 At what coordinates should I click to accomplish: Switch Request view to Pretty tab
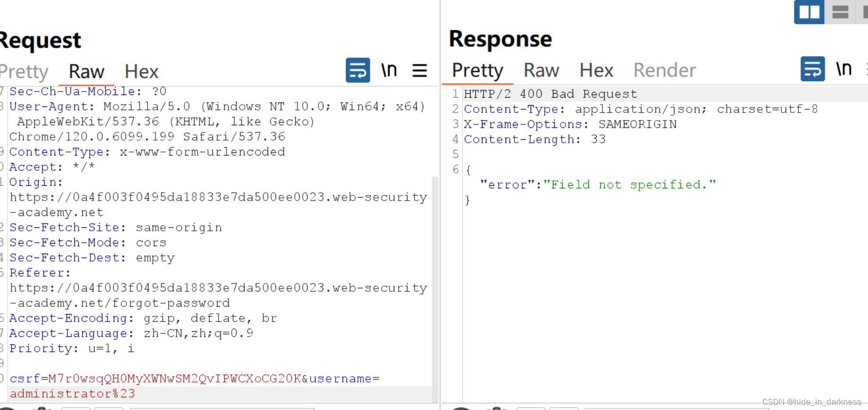24,71
